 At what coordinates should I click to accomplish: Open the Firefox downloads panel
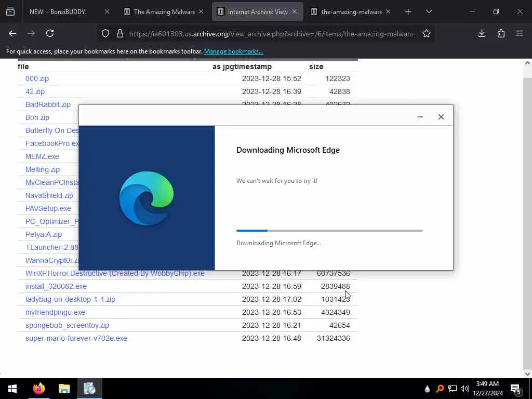coord(482,33)
